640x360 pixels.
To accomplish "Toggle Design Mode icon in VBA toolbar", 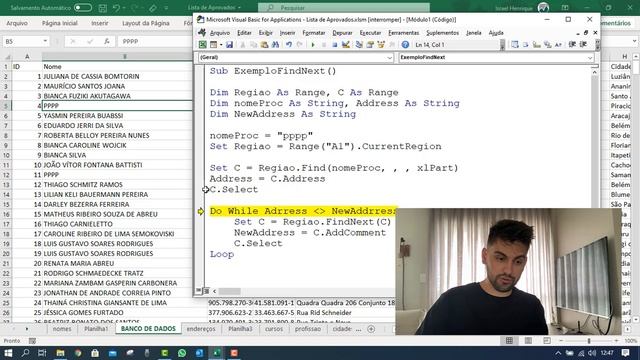I will [346, 45].
